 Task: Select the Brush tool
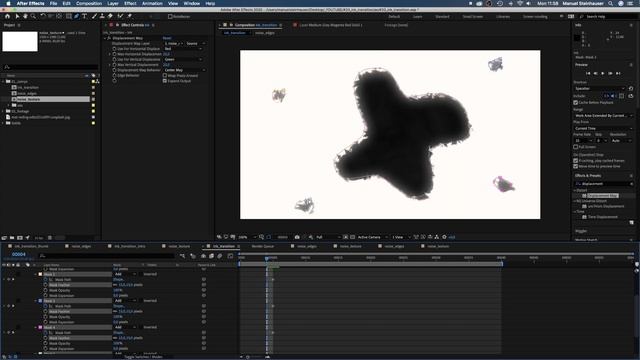[x=94, y=16]
